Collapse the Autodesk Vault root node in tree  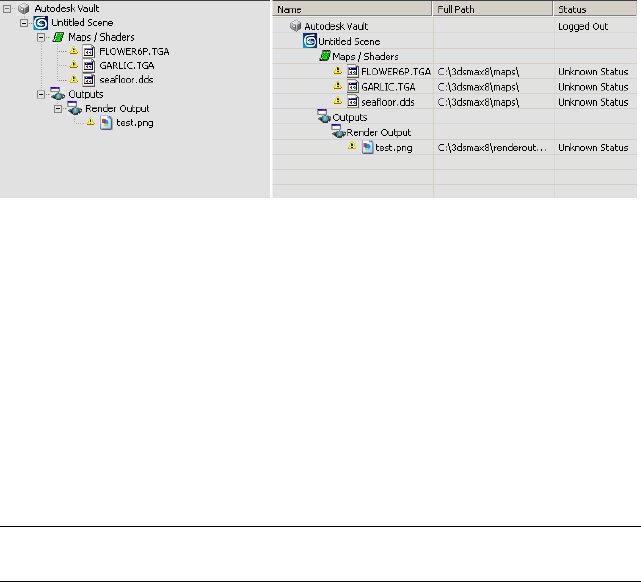tap(7, 9)
